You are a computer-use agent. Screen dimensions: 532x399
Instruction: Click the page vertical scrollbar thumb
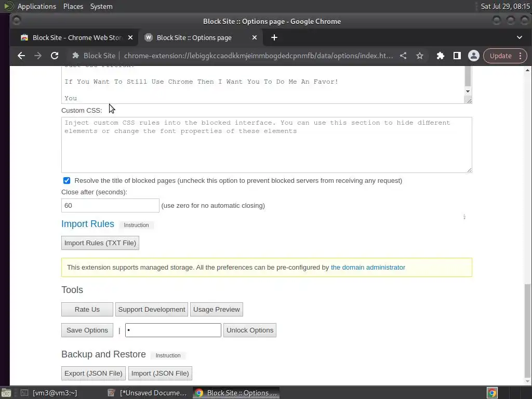pyautogui.click(x=527, y=331)
